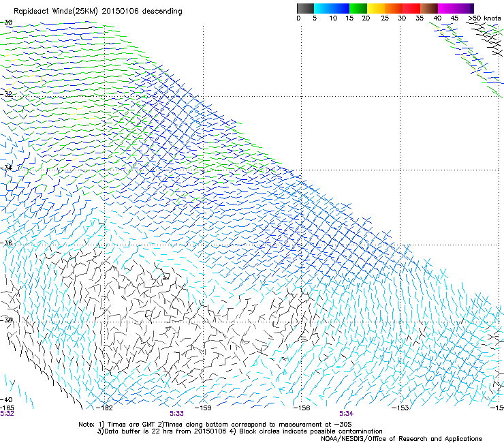Click the cyan 5-10 knots legend segment
The width and height of the screenshot is (504, 443).
coord(323,8)
